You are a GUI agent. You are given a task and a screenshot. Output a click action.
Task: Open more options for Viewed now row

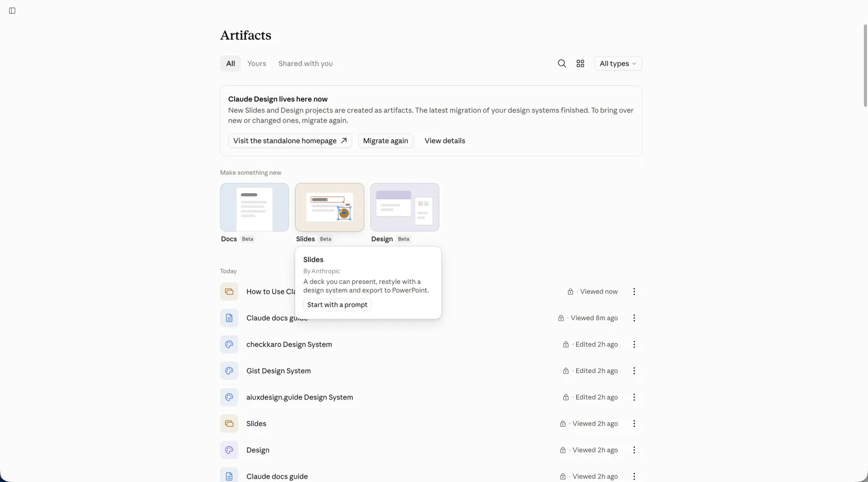click(634, 291)
